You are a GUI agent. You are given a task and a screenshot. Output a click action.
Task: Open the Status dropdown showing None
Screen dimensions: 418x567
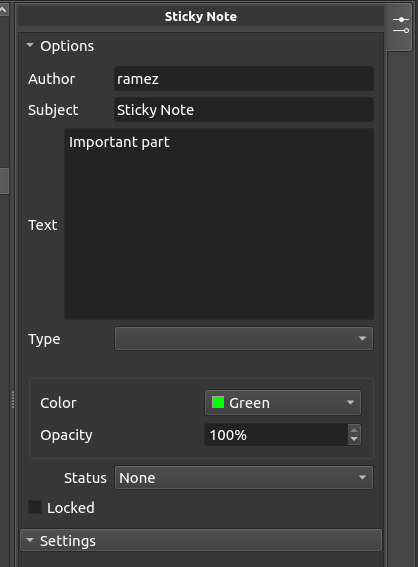244,478
